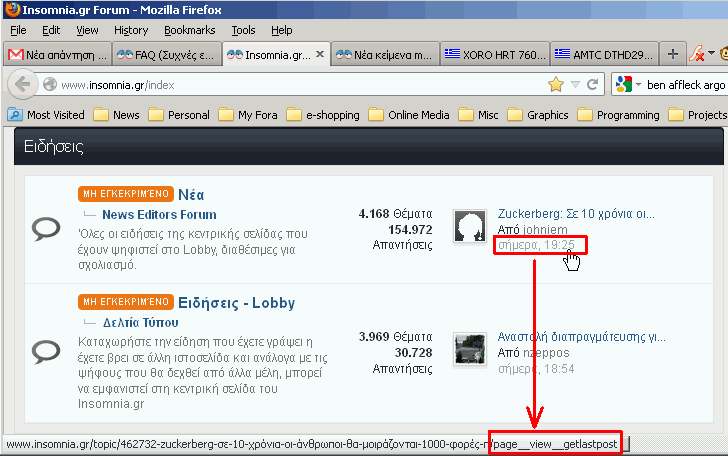Open the Projects bookmarks folder
728x456 pixels.
click(x=698, y=115)
